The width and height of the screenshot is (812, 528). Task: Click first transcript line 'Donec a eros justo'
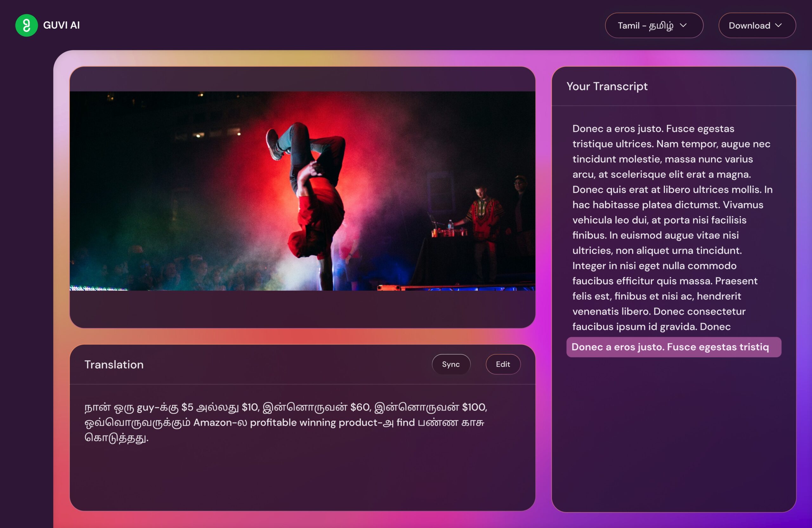[x=653, y=129]
